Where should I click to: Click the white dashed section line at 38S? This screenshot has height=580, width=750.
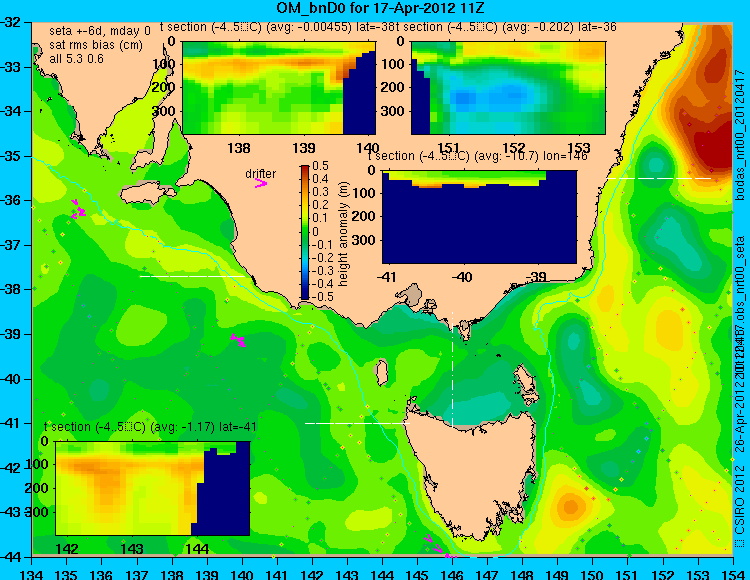[192, 276]
